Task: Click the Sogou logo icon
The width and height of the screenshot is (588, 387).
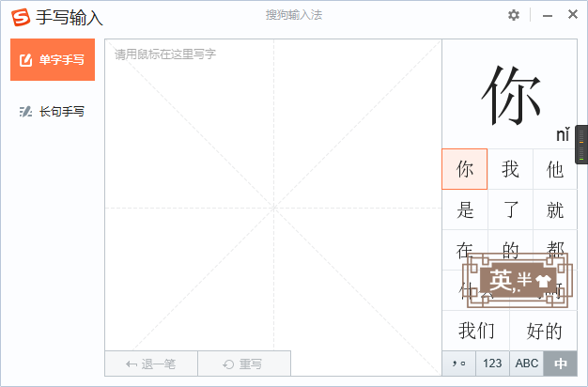Action: tap(21, 17)
